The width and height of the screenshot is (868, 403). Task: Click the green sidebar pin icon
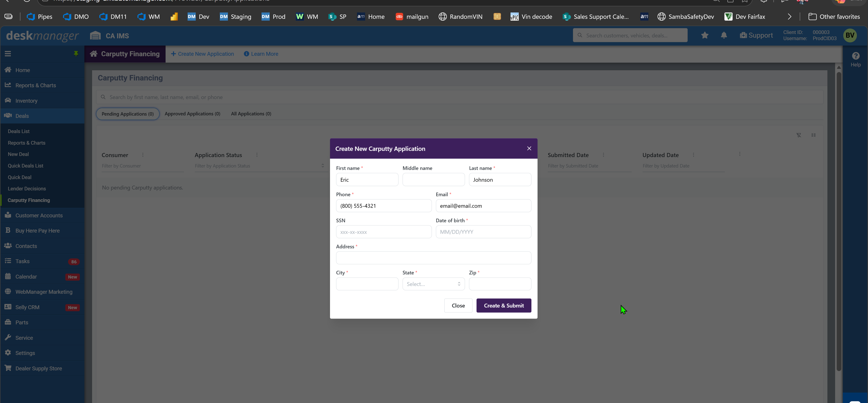tap(76, 54)
